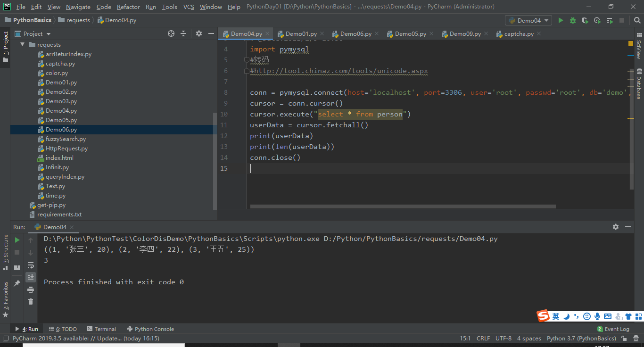Open the Python Console tool window

150,329
